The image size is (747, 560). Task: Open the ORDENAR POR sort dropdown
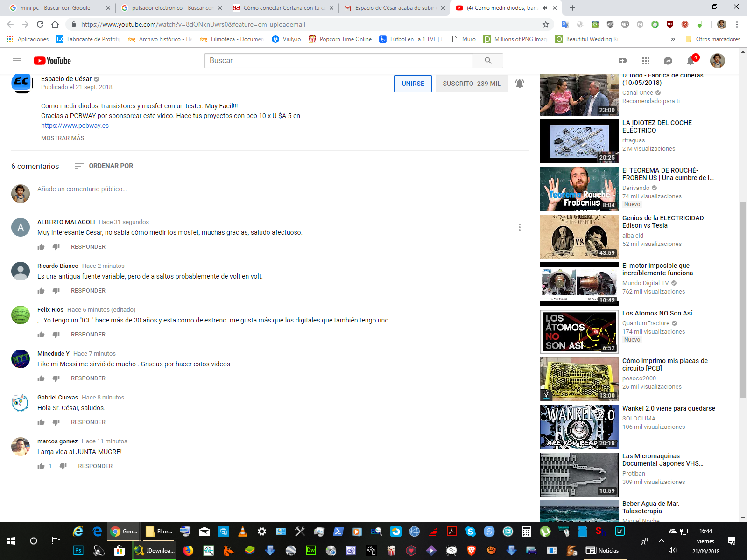[104, 166]
